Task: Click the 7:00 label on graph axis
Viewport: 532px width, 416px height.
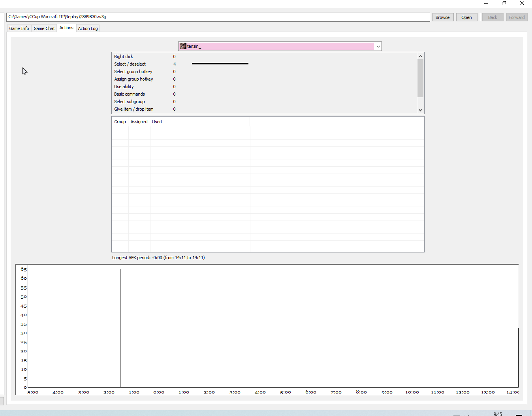Action: tap(336, 392)
